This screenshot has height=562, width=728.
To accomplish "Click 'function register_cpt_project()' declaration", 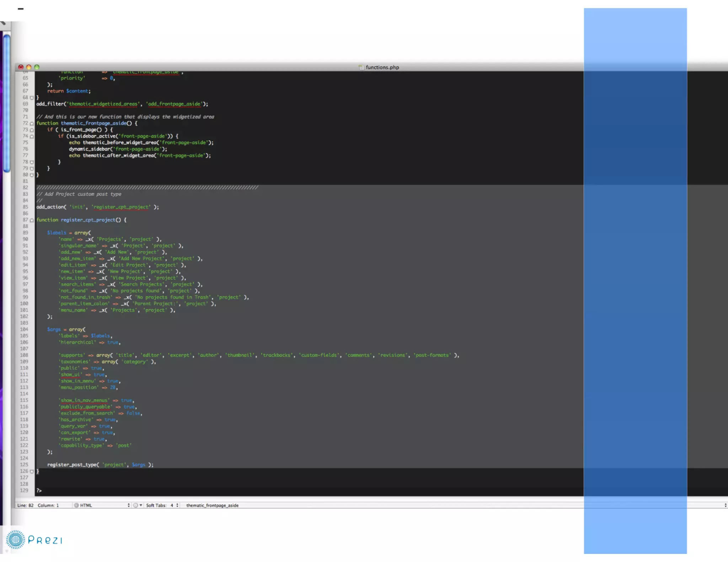I will [x=81, y=220].
